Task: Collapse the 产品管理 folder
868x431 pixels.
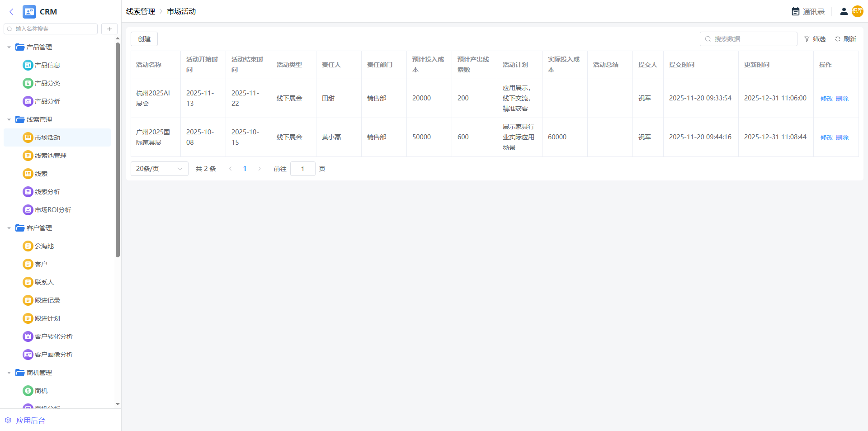Action: pyautogui.click(x=9, y=47)
